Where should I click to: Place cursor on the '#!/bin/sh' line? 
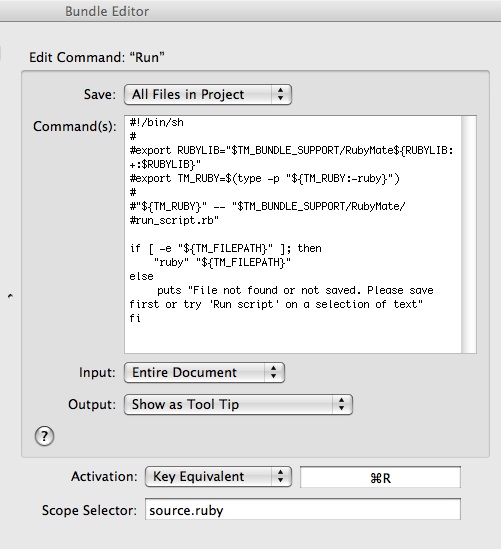(x=156, y=123)
